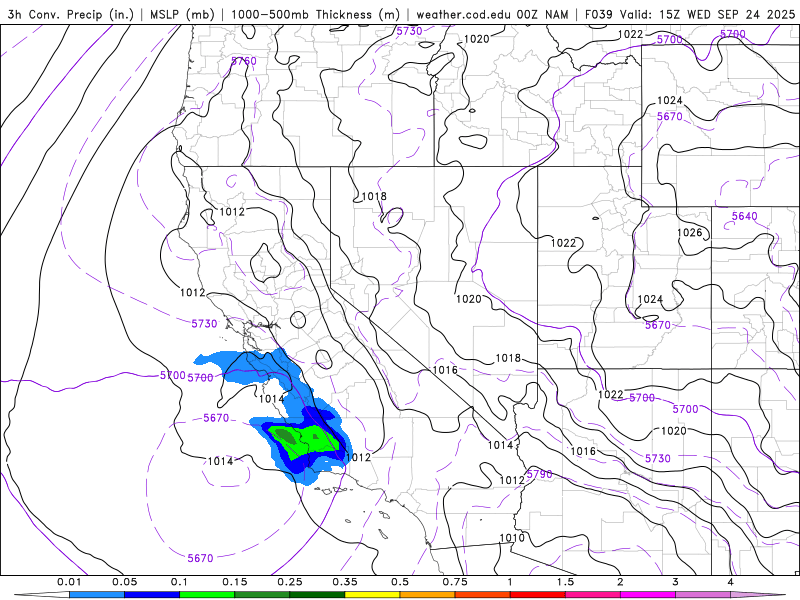Click the light blue 0.01–0.05 legend swatch
Screen dimensions: 800x600
[x=97, y=595]
